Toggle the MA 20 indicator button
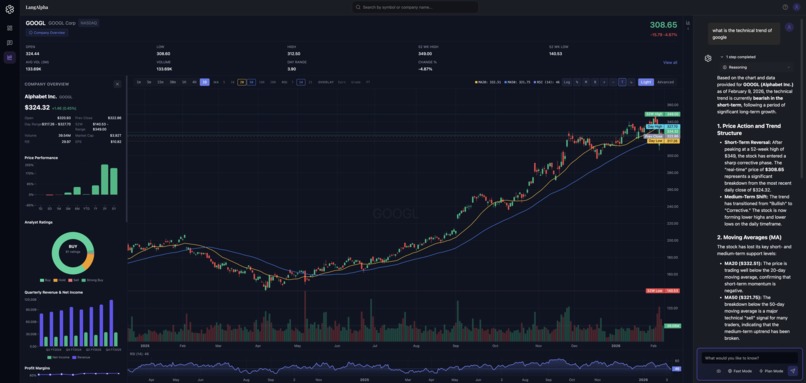 (242, 82)
